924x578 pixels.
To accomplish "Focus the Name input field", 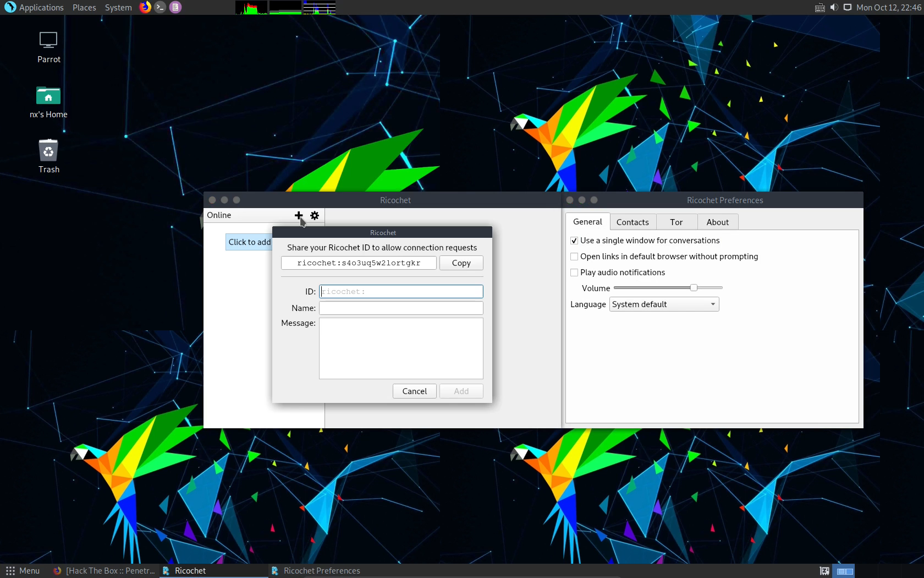I will (x=401, y=308).
